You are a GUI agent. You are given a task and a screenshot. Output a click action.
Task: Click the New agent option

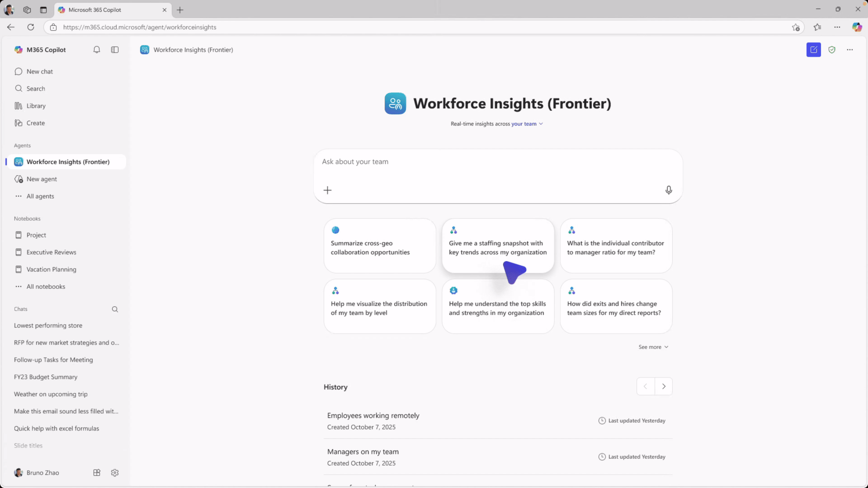coord(42,179)
